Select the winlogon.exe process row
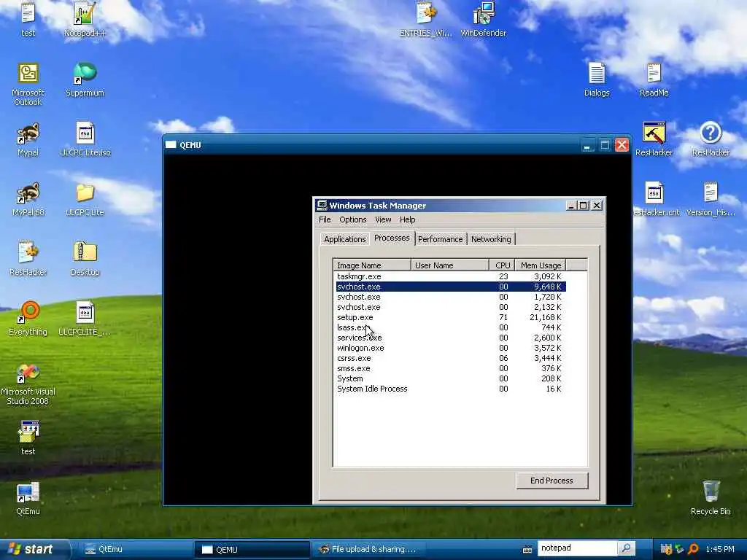 [x=451, y=348]
